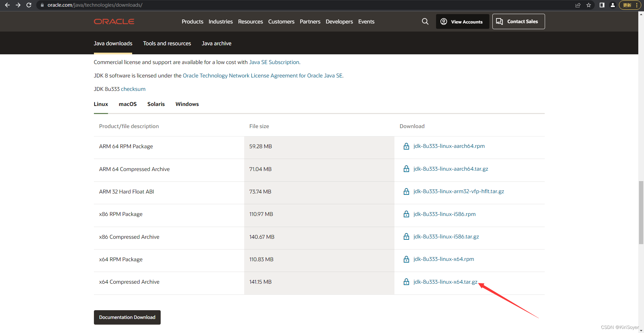Screen dimensions: 644x333
Task: Download jdk-8u333-linux-i586.rpm
Action: (444, 214)
